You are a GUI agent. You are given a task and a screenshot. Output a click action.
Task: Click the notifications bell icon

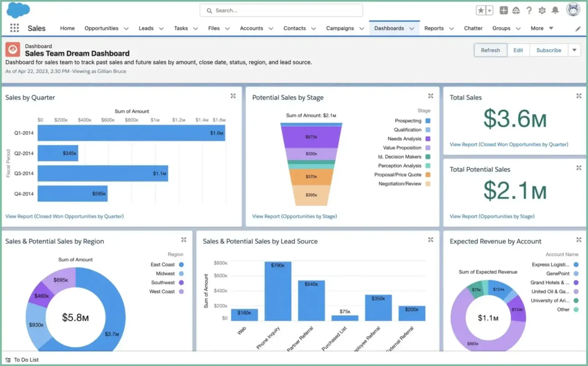pos(555,10)
